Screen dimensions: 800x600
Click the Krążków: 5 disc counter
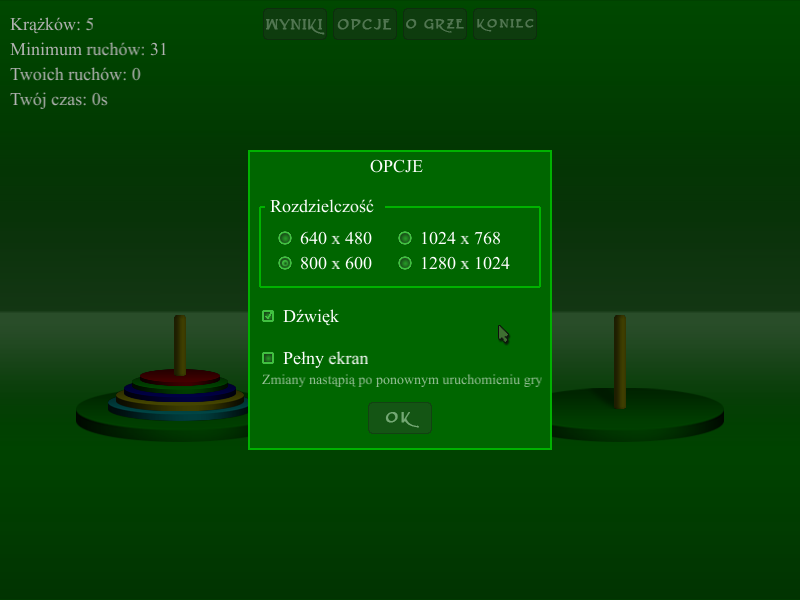point(52,24)
